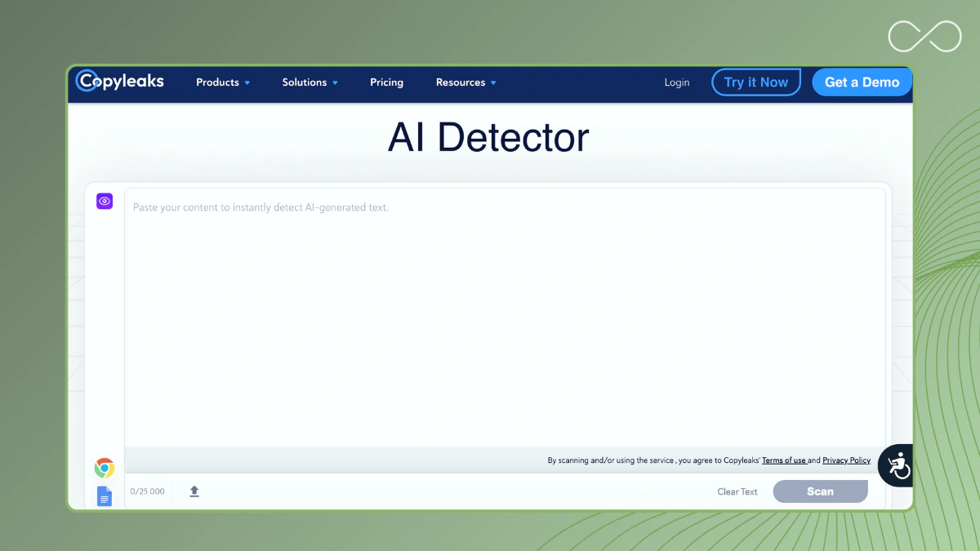The image size is (980, 551).
Task: Click the Scan button
Action: tap(821, 491)
